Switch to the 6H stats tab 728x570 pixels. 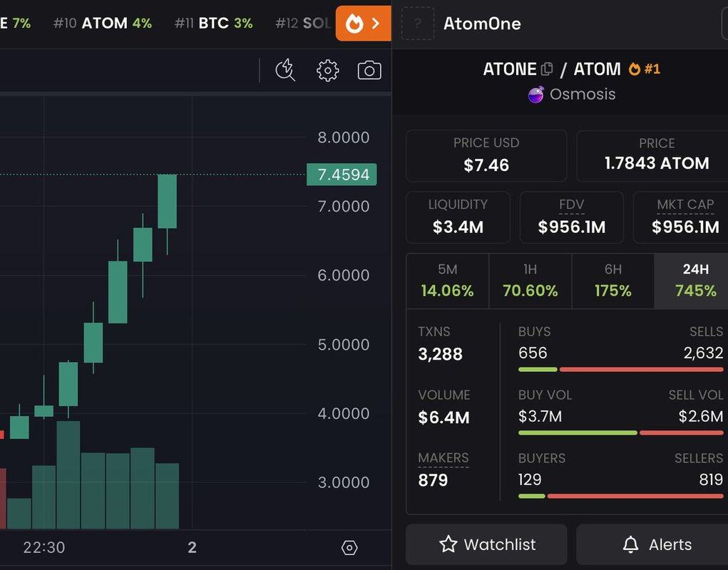(613, 281)
